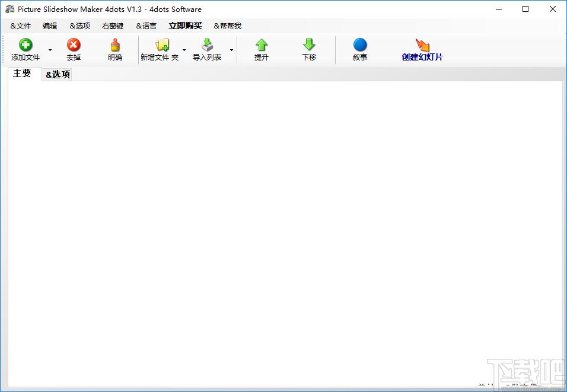Click the 新增文件夹 add folder icon

coord(163,45)
